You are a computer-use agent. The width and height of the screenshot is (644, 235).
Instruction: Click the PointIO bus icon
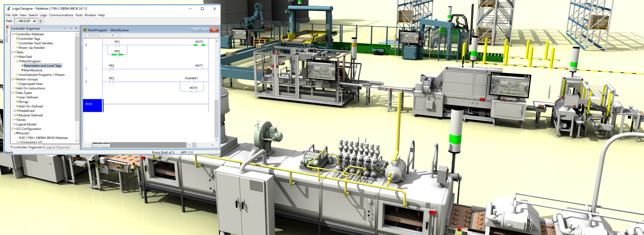point(17,133)
